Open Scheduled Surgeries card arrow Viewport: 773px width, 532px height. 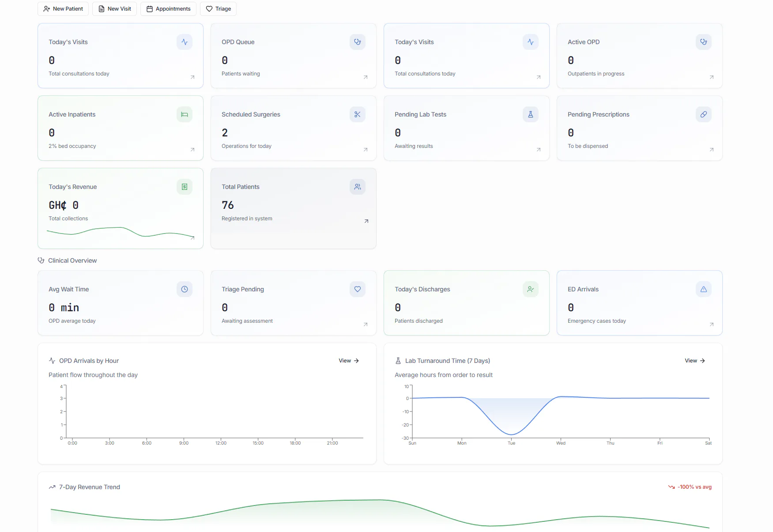click(366, 150)
